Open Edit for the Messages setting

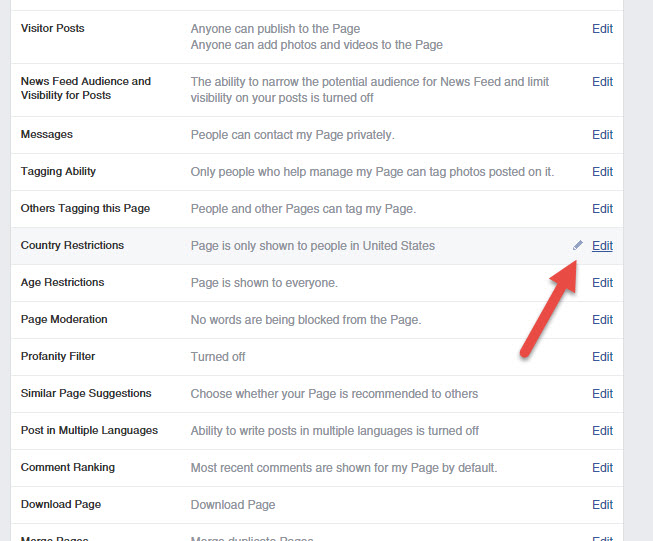click(x=602, y=135)
